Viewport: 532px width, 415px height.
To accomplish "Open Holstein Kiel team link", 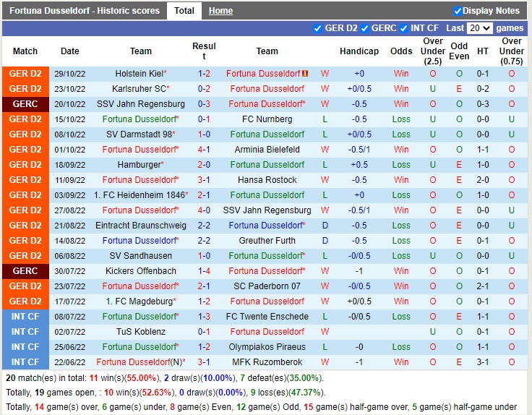I will click(139, 74).
